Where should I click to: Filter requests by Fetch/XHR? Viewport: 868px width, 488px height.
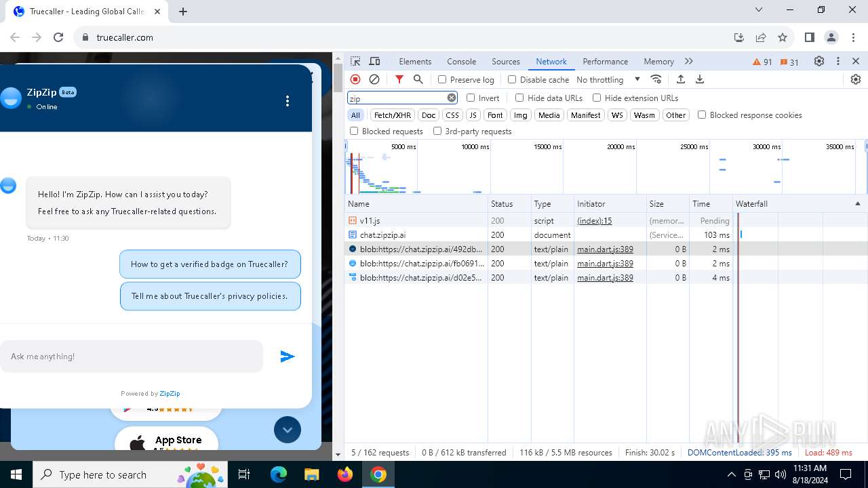click(x=393, y=115)
